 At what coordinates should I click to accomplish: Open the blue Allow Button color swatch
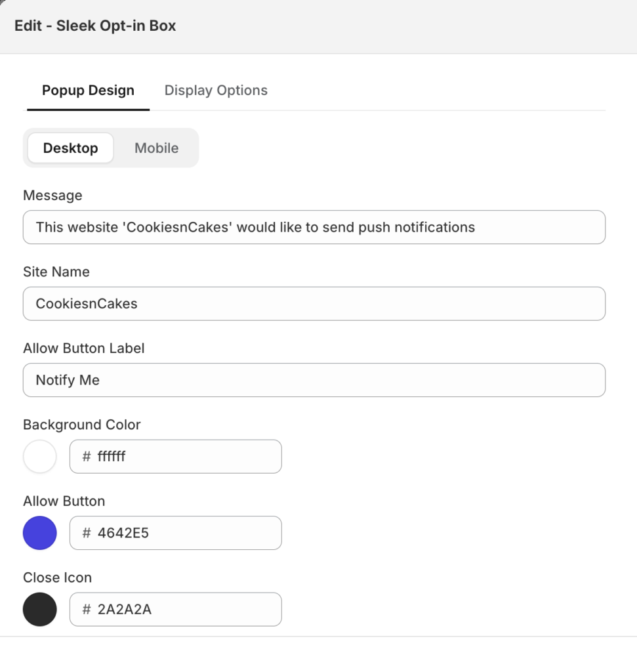[x=40, y=533]
